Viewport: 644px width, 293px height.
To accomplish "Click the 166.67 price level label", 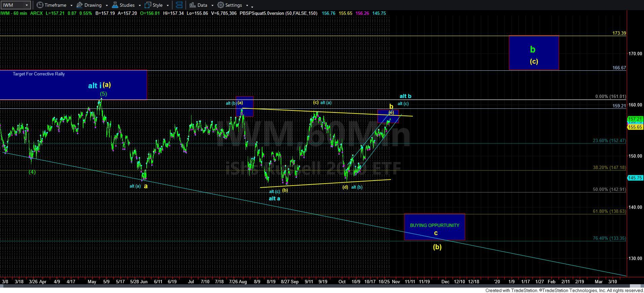I will pyautogui.click(x=619, y=68).
